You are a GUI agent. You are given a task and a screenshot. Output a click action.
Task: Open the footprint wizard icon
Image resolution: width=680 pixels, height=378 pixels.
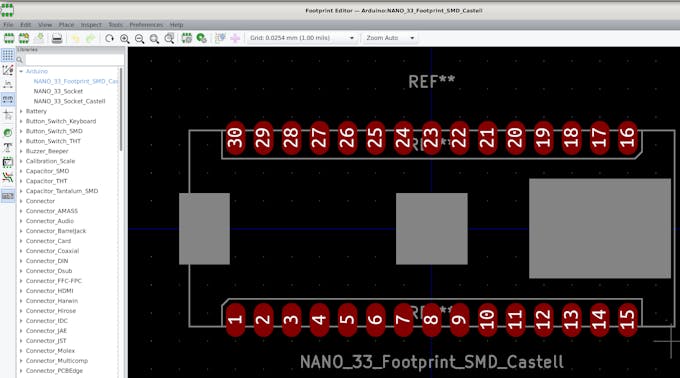(x=24, y=38)
